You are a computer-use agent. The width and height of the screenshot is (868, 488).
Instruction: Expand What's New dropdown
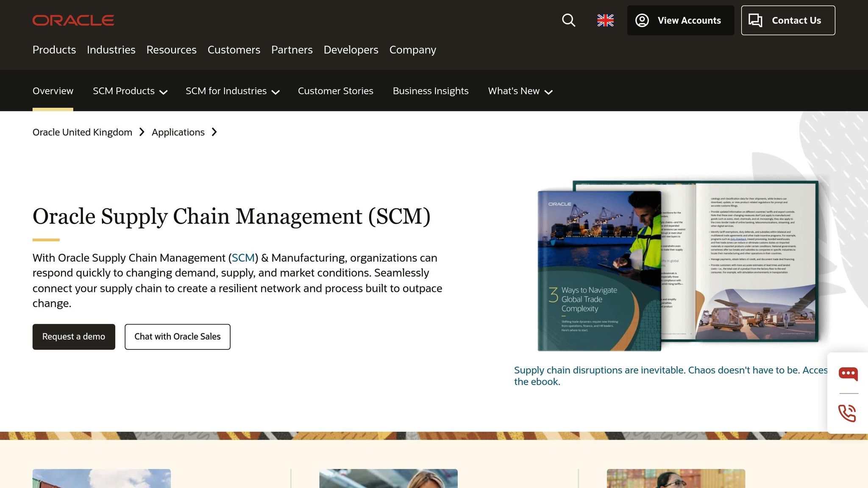click(520, 91)
